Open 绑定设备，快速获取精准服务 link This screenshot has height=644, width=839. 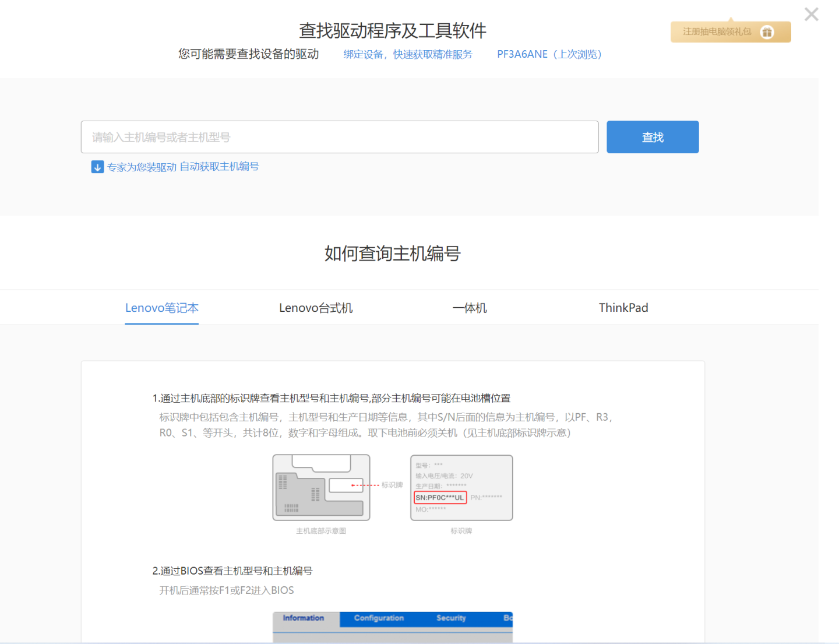point(408,54)
